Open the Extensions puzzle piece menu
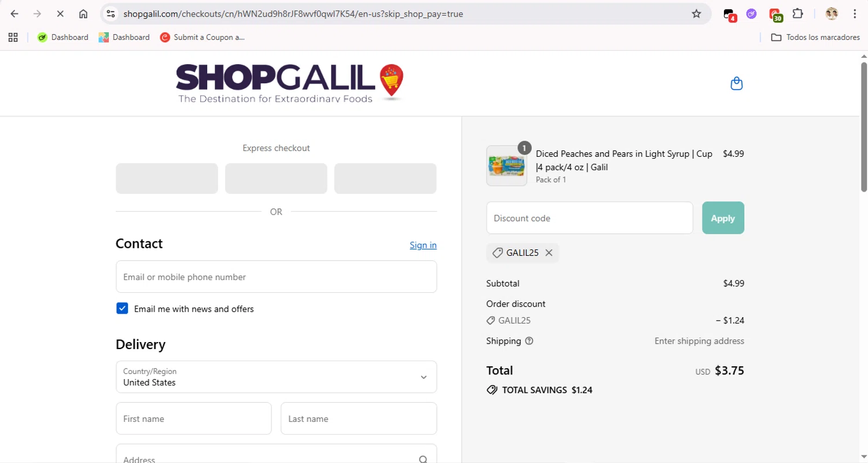This screenshot has width=868, height=463. [x=797, y=14]
